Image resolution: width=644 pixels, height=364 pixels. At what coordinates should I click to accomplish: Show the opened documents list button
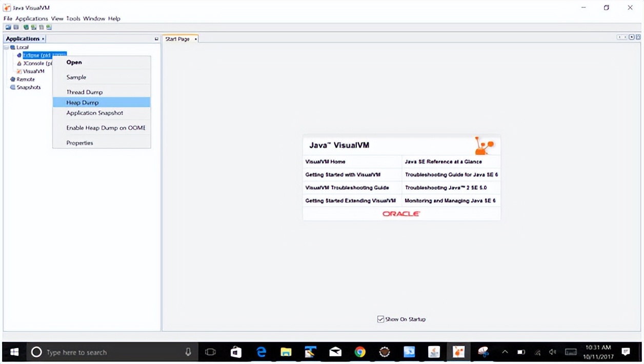632,37
